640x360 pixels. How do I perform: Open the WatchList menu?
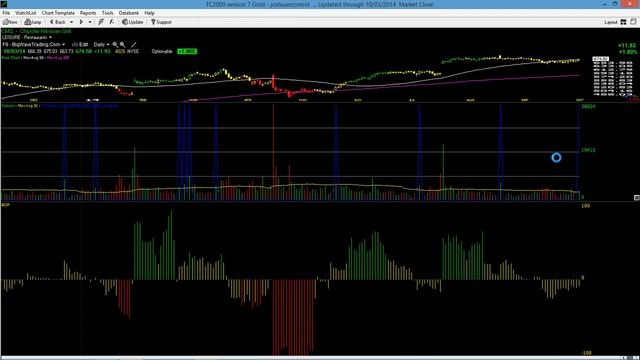[25, 13]
